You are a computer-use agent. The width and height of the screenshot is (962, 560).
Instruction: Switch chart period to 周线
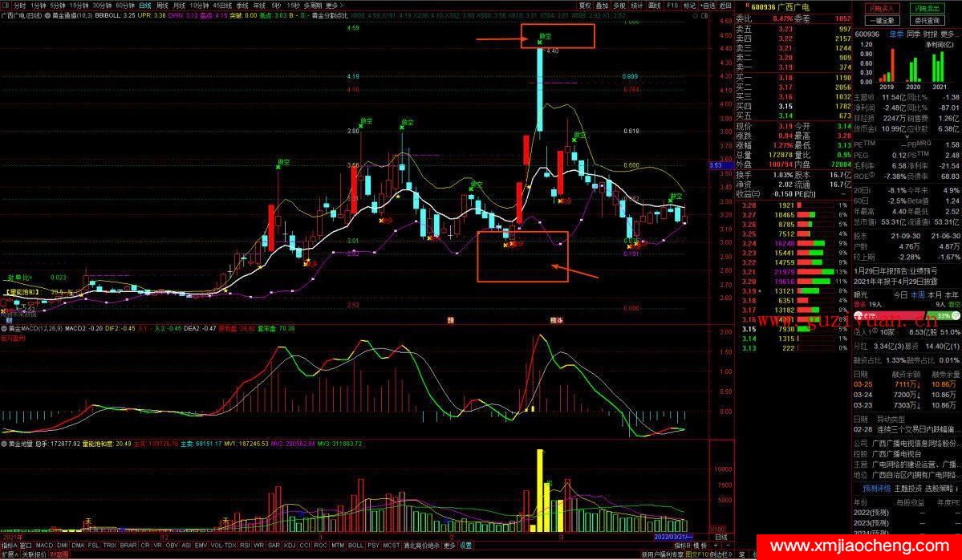point(161,5)
